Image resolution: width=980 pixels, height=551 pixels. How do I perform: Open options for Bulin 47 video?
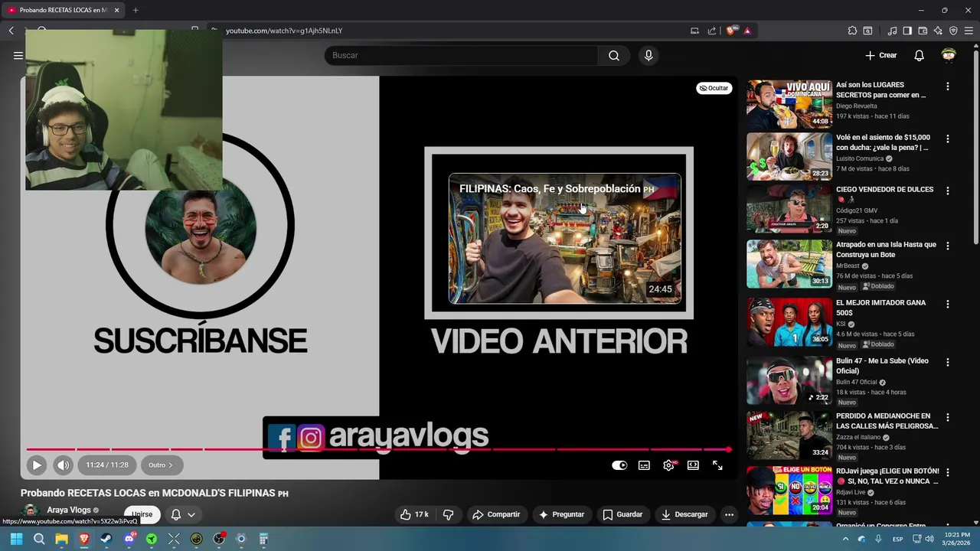[948, 363]
